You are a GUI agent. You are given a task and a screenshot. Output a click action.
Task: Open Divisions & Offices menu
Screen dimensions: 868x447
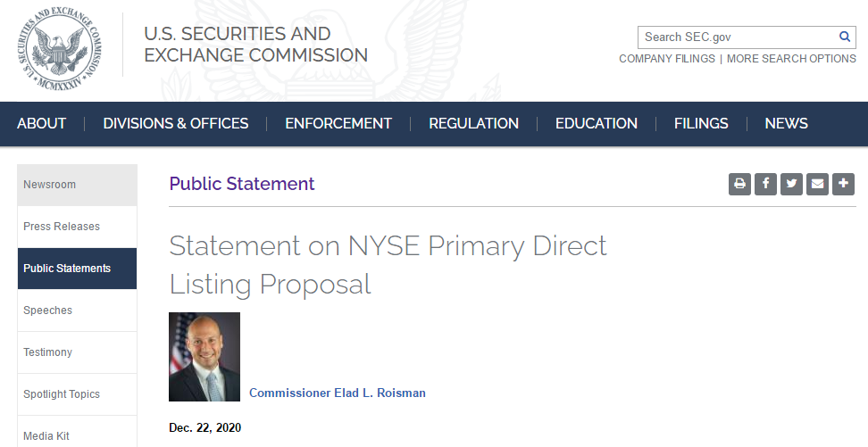pyautogui.click(x=176, y=124)
